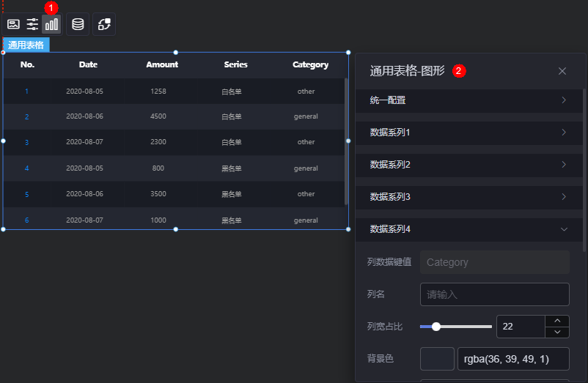Click row number 6 in the table
Image resolution: width=588 pixels, height=383 pixels.
26,220
